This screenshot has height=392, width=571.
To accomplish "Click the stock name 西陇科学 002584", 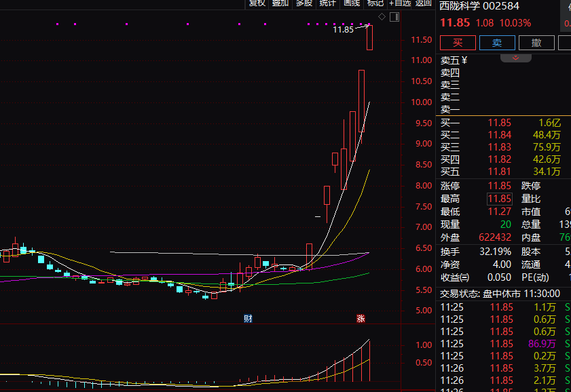I will pos(479,6).
